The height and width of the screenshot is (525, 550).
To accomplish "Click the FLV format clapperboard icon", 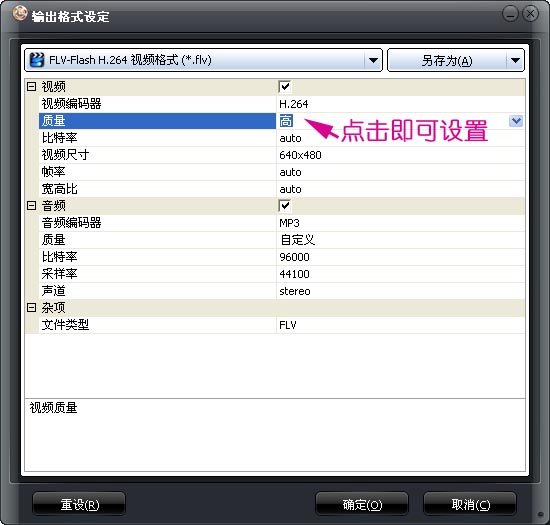I will 37,60.
